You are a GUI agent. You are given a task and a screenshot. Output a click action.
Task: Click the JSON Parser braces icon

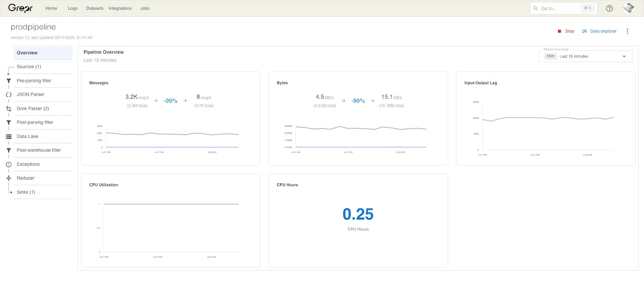pos(8,95)
